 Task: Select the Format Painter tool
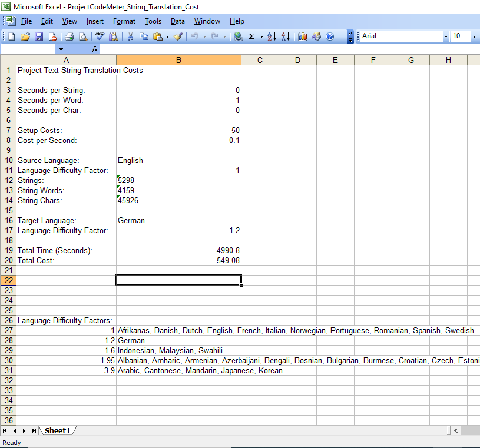178,36
